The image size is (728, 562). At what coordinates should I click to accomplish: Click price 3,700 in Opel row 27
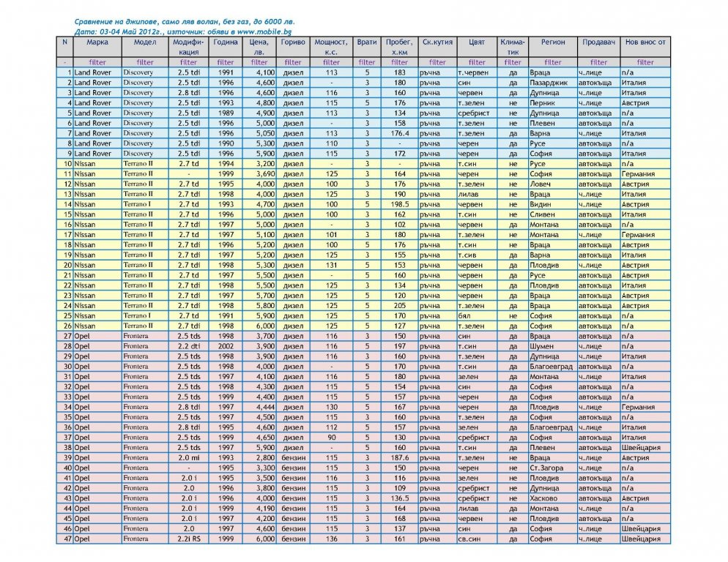[x=265, y=337]
